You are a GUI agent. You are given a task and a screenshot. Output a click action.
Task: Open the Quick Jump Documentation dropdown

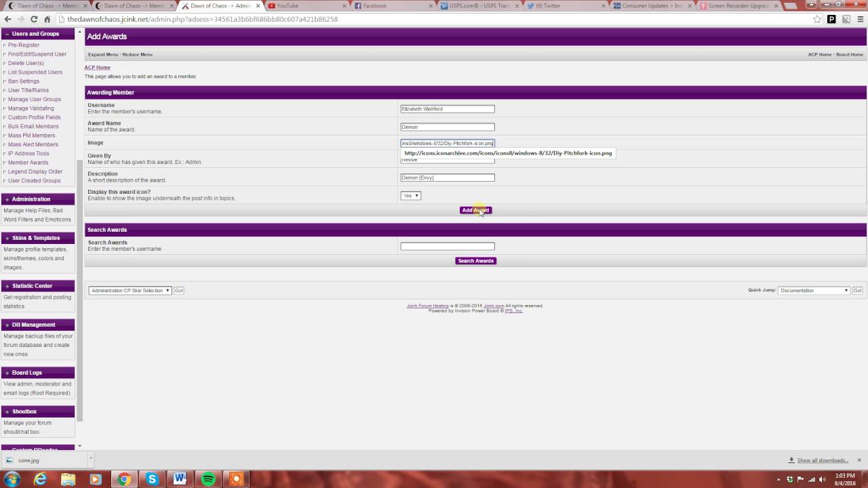coord(814,290)
